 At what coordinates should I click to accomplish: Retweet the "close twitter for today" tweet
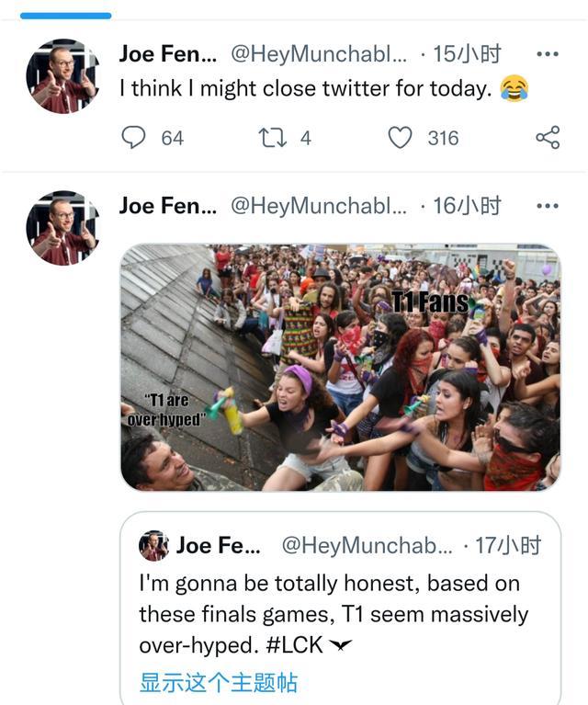coord(272,138)
